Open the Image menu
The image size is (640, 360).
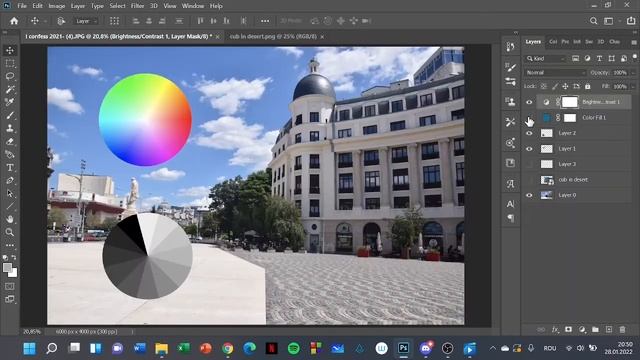[56, 6]
